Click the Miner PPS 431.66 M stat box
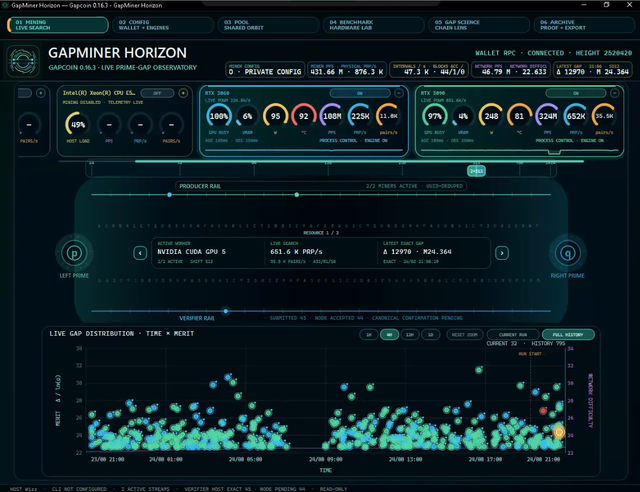The width and height of the screenshot is (640, 492). 347,69
